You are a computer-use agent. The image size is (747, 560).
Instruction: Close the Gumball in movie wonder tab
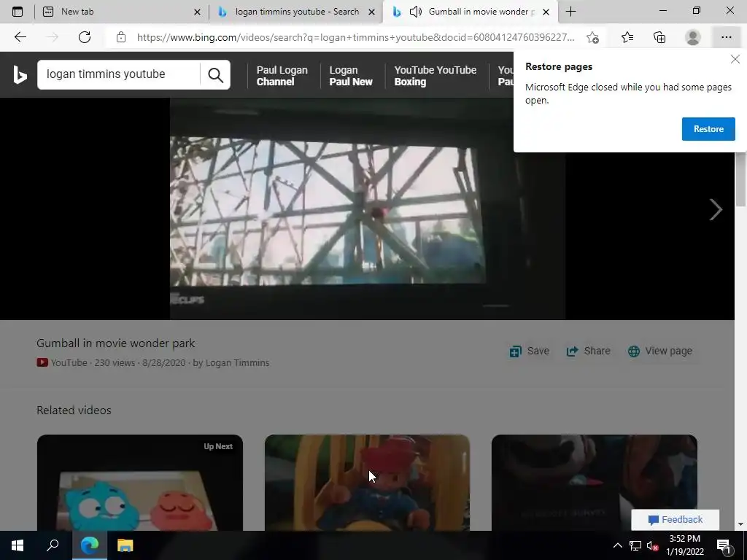[546, 12]
